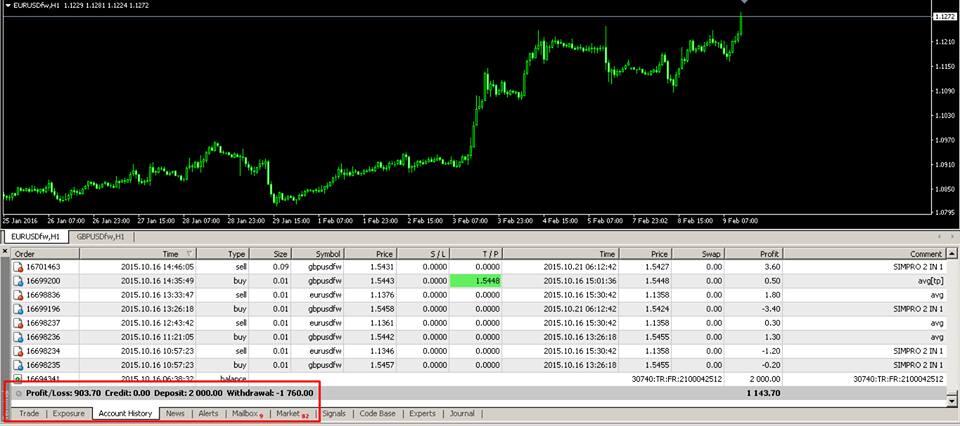Open the Mailbox tab
Screen dimensions: 960x426
pyautogui.click(x=246, y=414)
